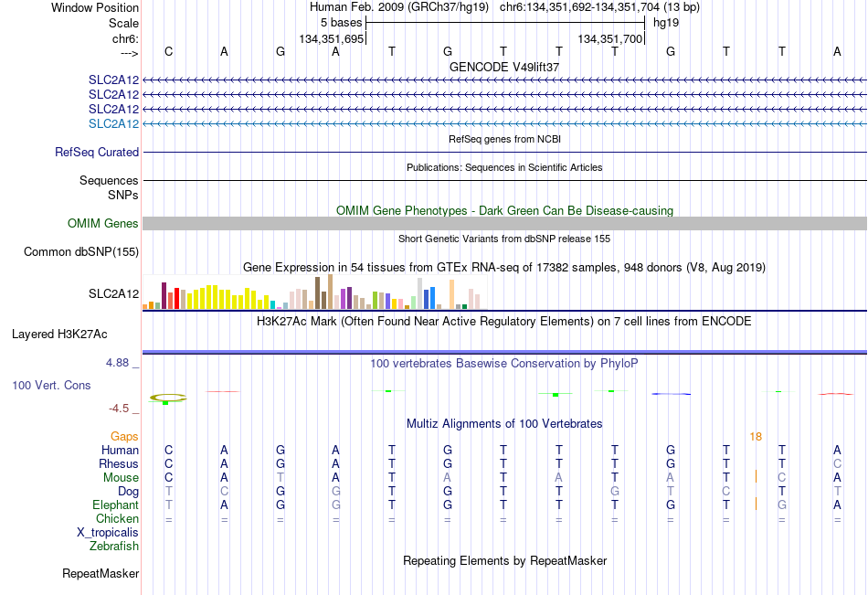Click the first SLC2A12 GENCODE transcript label
Viewport: 868px width, 595px height.
(113, 80)
